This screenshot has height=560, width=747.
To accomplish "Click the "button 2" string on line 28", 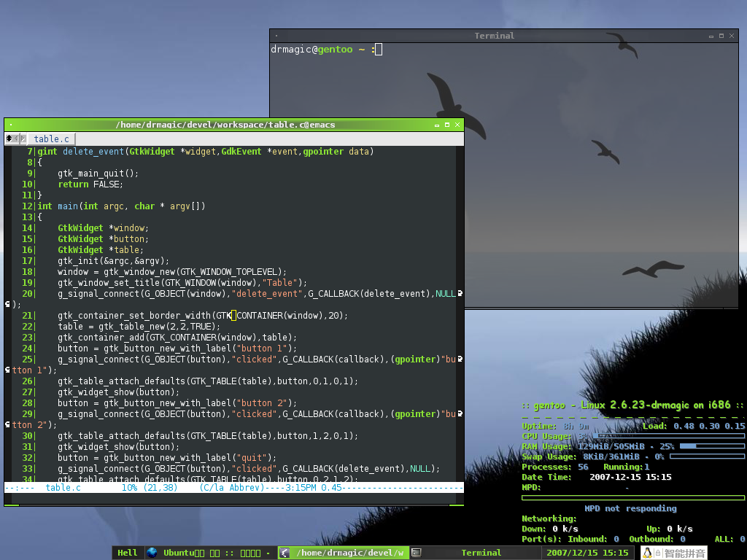I will (x=262, y=403).
